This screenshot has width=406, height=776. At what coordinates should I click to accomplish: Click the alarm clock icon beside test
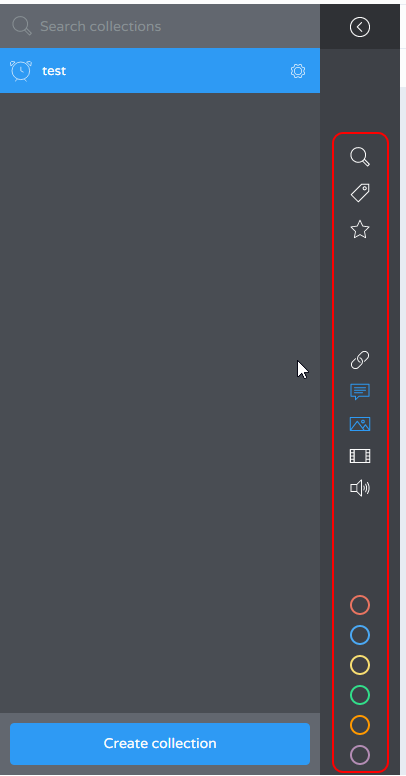[20, 71]
